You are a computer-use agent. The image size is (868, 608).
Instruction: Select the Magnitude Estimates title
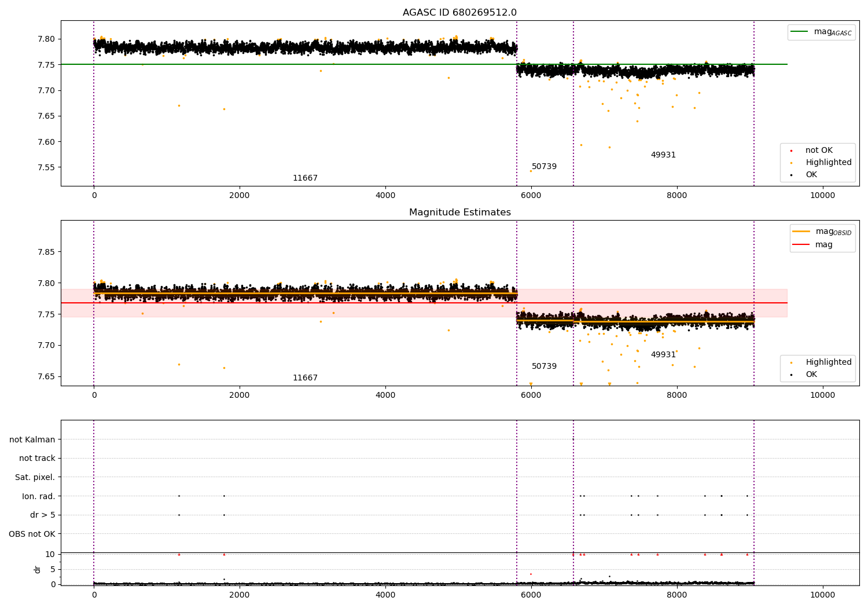coord(459,213)
